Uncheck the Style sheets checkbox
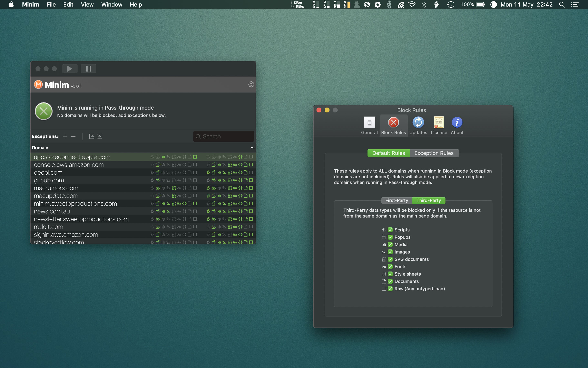Image resolution: width=588 pixels, height=368 pixels. pyautogui.click(x=390, y=274)
